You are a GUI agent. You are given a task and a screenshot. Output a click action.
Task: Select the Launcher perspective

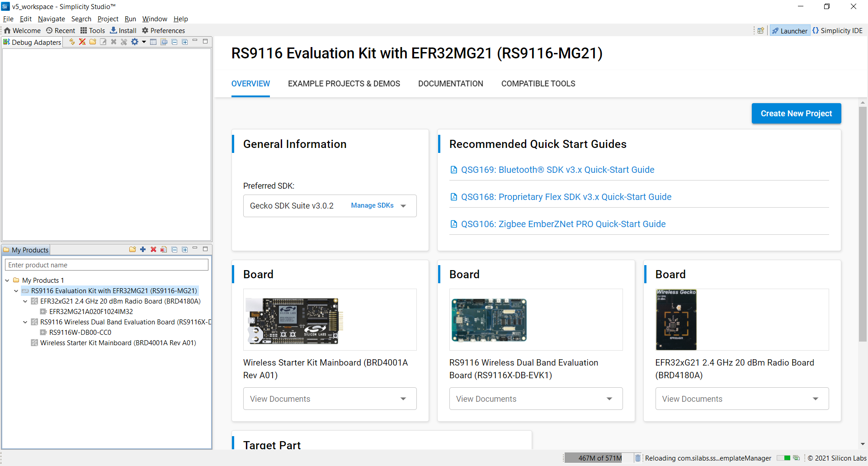click(x=790, y=31)
